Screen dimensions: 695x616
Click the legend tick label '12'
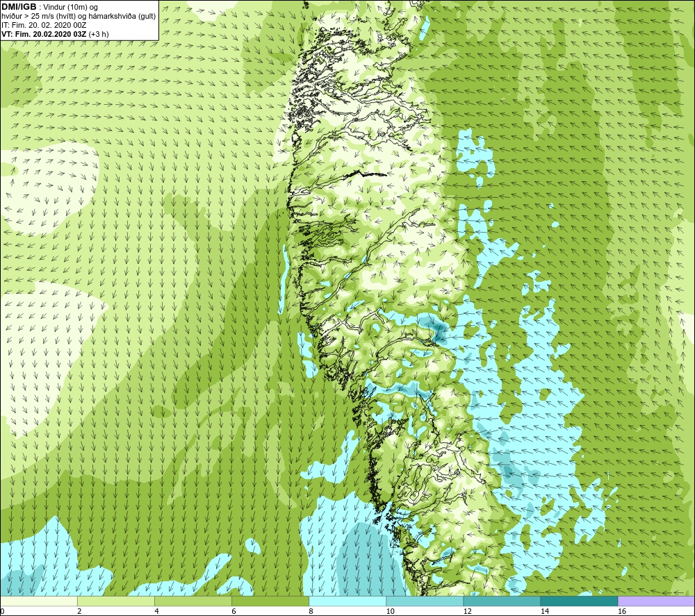click(x=467, y=612)
